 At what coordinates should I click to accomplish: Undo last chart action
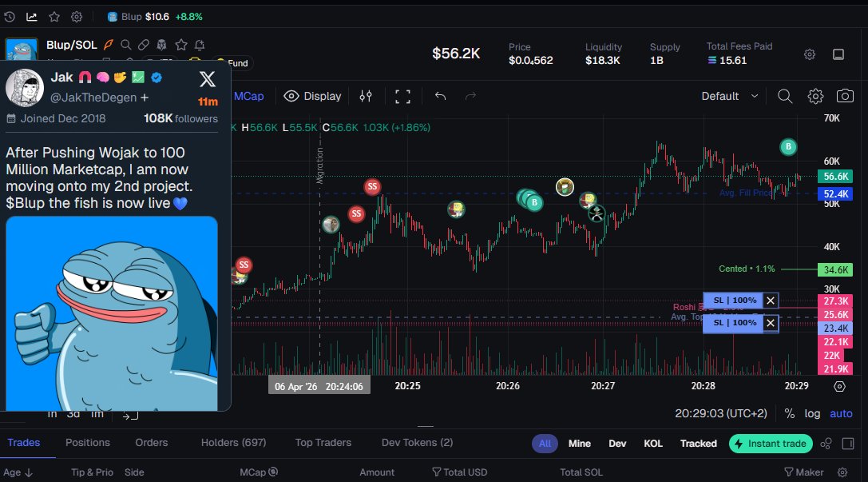440,96
